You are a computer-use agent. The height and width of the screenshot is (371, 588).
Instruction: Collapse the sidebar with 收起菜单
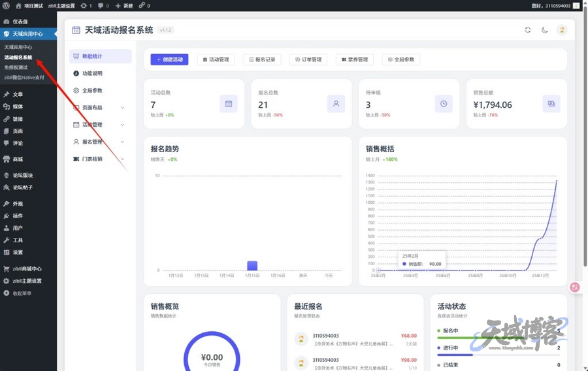(28, 293)
